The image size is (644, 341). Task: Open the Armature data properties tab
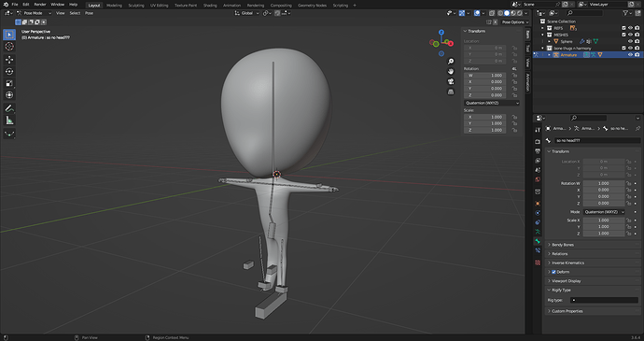[538, 232]
